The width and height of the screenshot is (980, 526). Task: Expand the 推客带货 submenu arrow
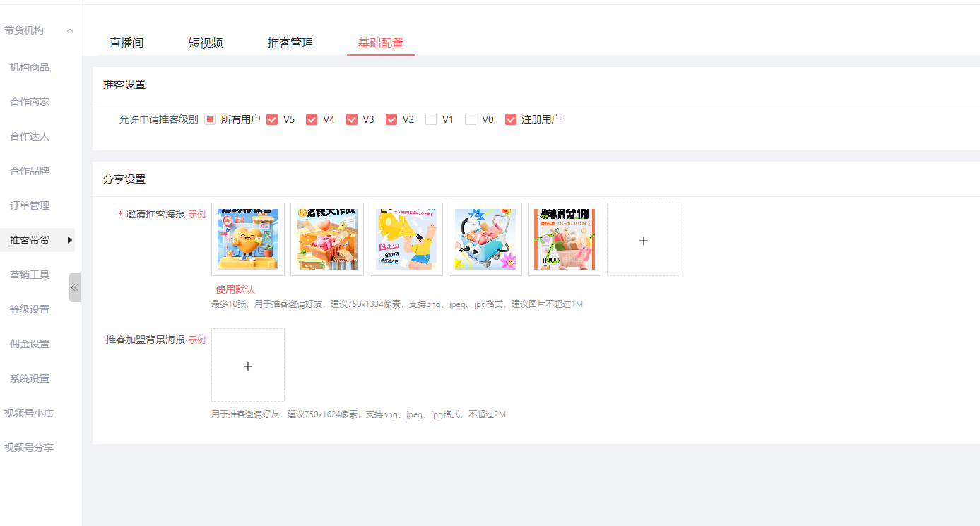coord(69,240)
